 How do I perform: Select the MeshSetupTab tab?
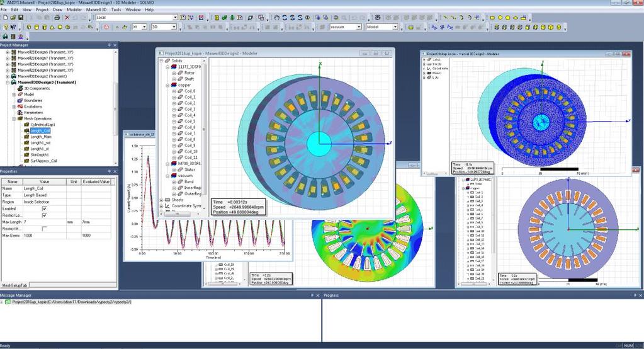click(14, 285)
